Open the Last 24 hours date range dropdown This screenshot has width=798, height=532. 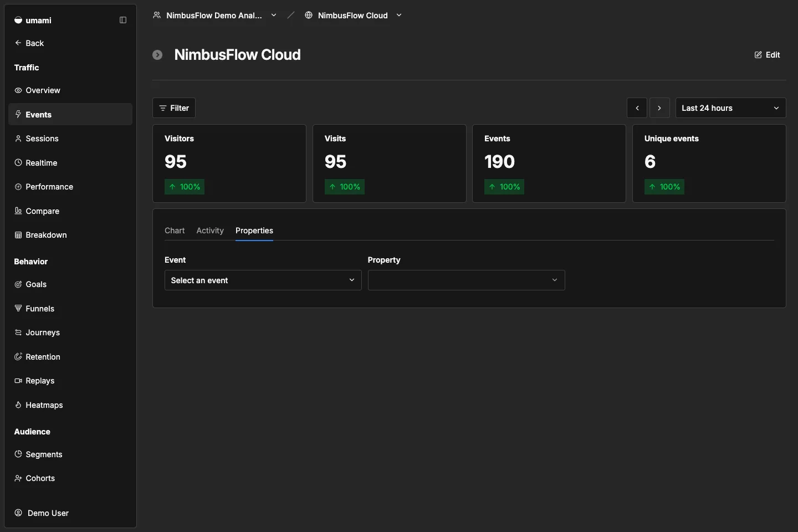tap(731, 108)
